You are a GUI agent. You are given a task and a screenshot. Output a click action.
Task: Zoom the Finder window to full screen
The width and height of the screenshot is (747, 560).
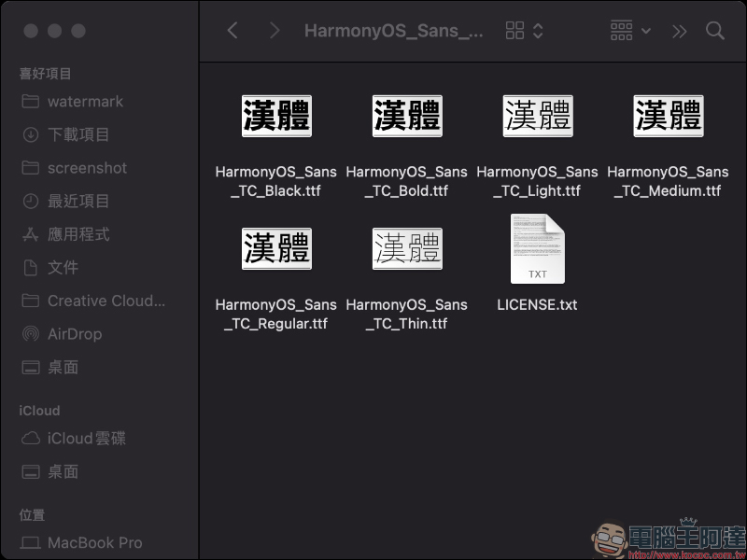78,31
